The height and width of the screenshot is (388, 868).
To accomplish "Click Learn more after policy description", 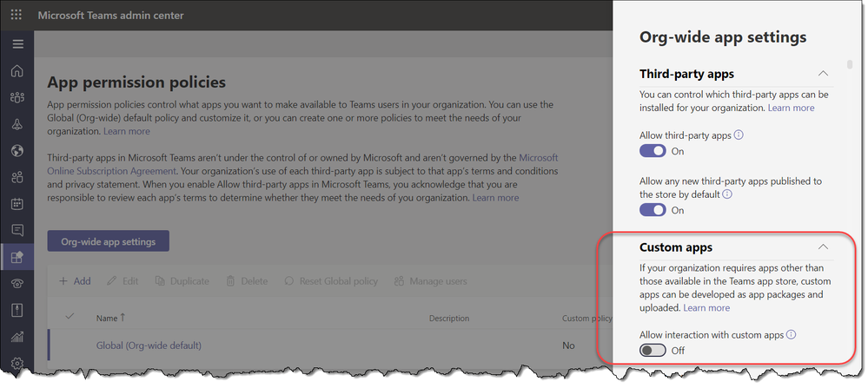I will [126, 132].
